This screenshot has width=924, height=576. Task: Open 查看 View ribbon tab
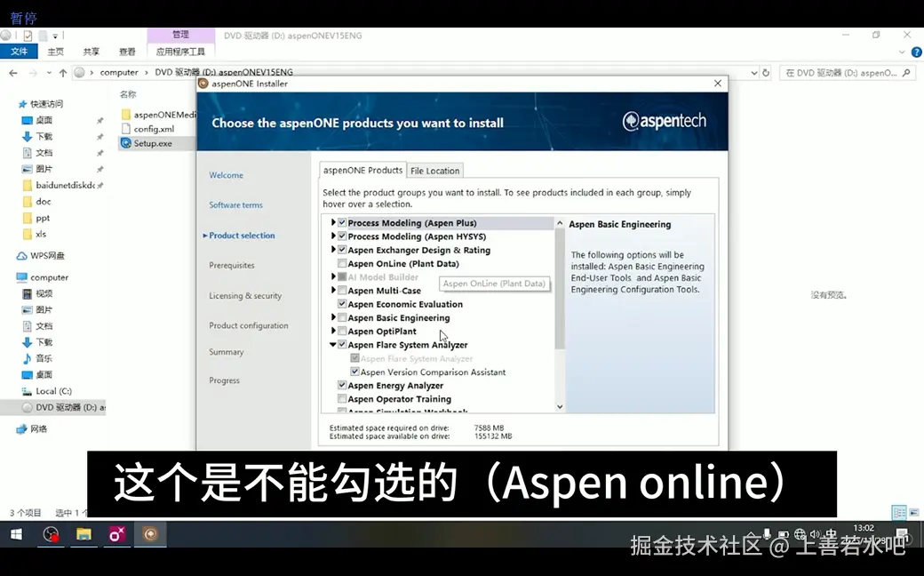tap(127, 52)
